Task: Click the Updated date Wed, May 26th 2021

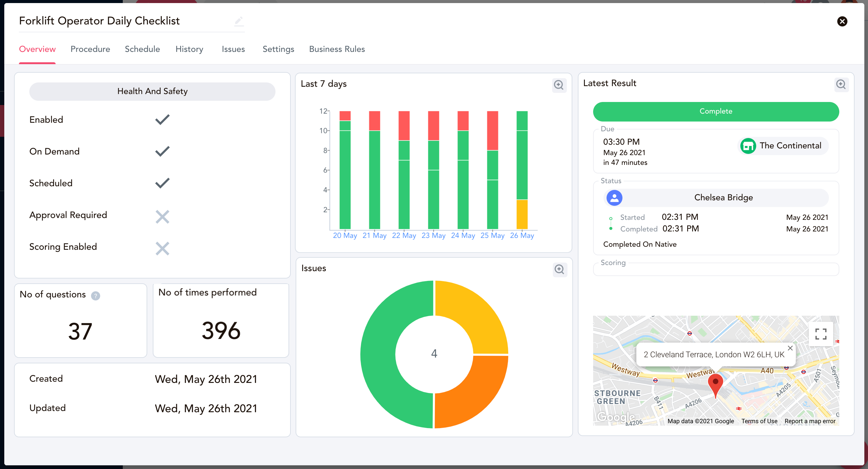Action: click(x=206, y=408)
